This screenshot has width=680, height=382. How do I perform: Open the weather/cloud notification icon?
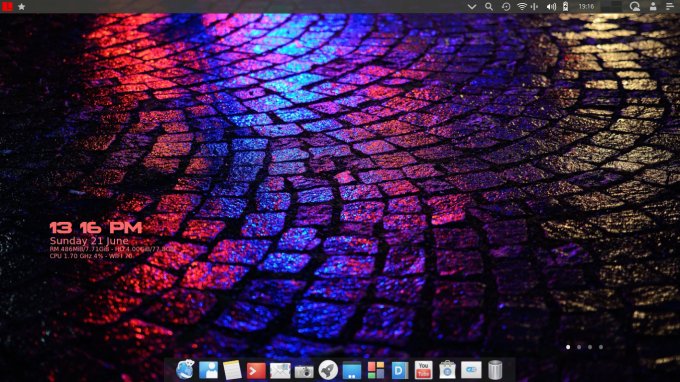tap(634, 7)
